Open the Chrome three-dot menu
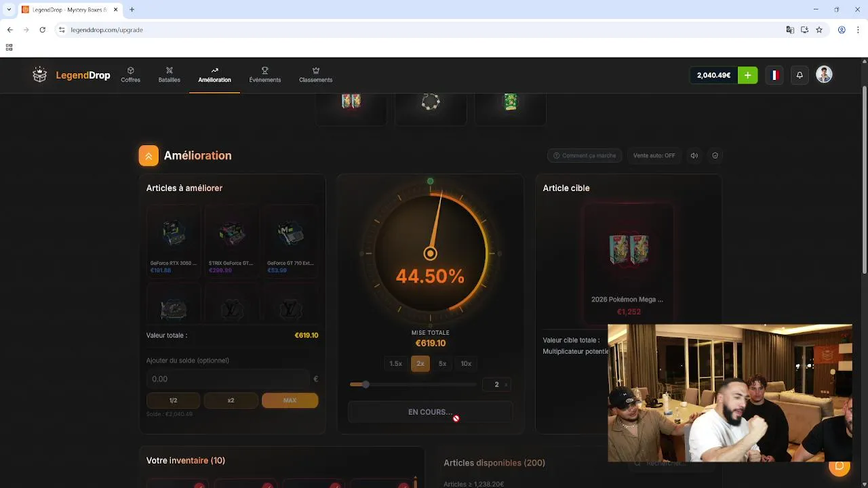The image size is (868, 488). click(858, 30)
